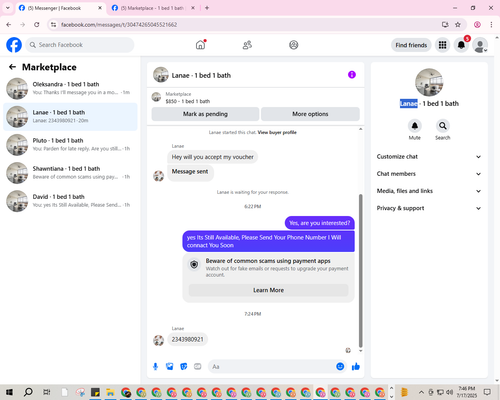The width and height of the screenshot is (500, 400).
Task: Click Lanae's large profile picture in right panel
Action: coord(429,82)
